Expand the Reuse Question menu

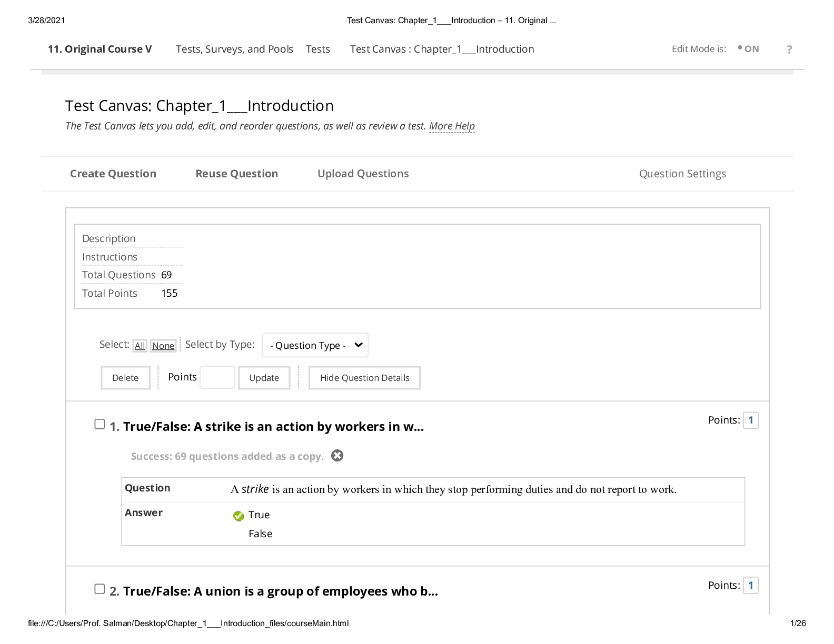[236, 174]
